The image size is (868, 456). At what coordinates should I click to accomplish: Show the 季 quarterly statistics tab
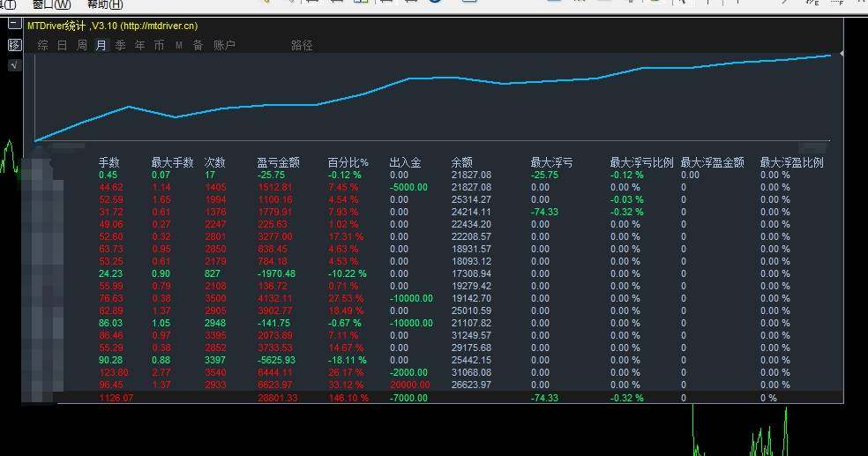coord(120,45)
